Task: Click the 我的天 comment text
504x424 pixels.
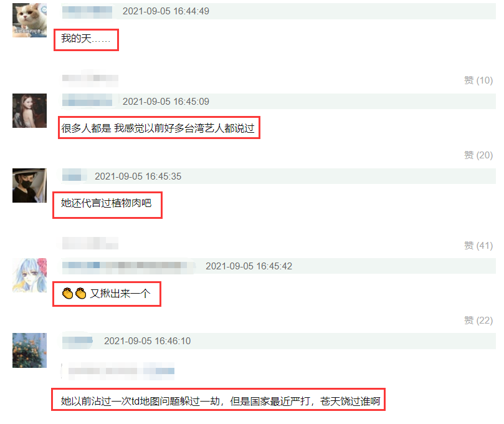Action: coord(85,39)
